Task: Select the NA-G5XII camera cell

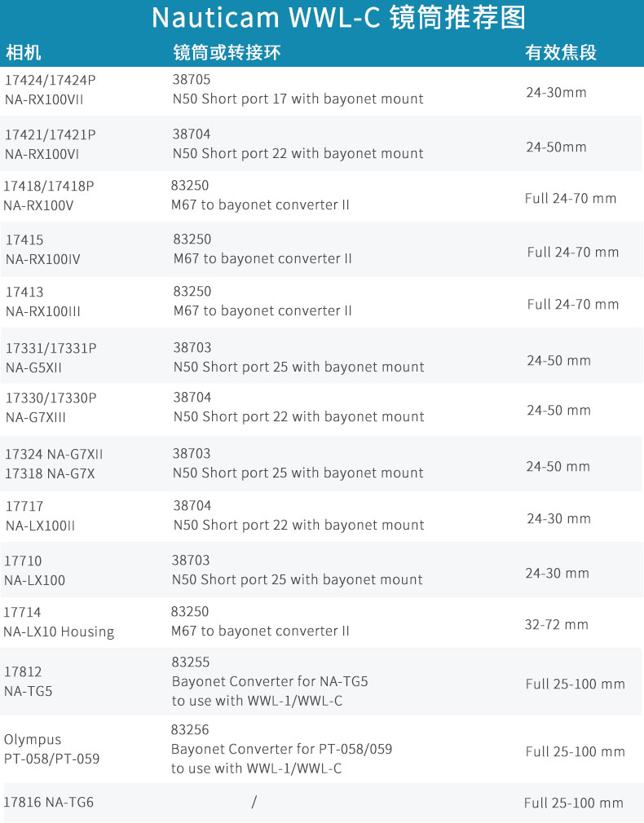Action: [51, 358]
